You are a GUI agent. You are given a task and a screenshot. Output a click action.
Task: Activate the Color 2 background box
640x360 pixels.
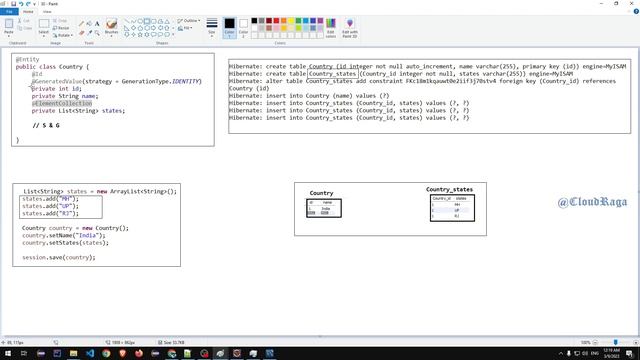coord(243,28)
